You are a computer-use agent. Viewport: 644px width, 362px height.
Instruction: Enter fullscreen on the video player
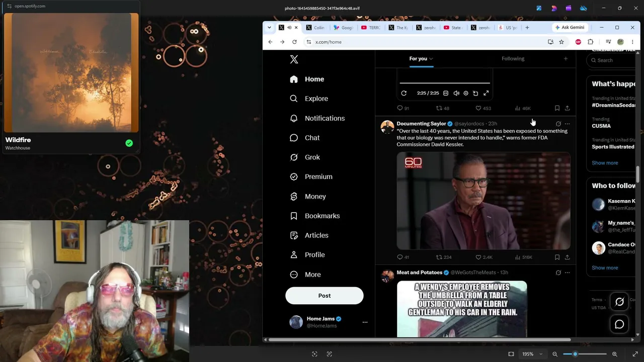[486, 93]
